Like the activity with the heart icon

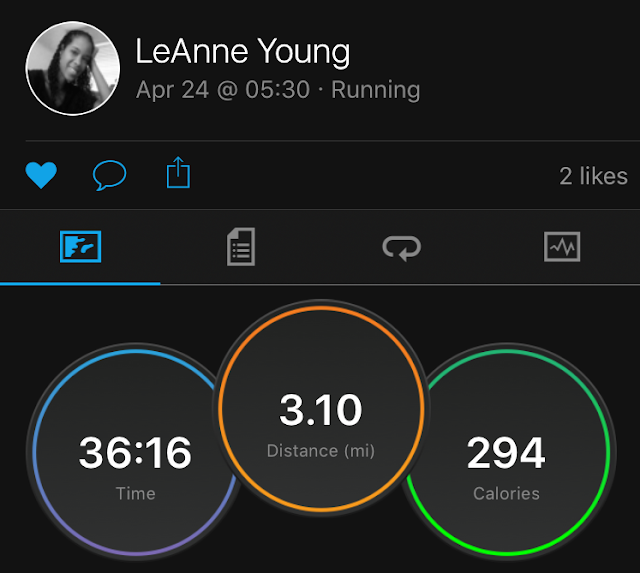click(x=41, y=176)
